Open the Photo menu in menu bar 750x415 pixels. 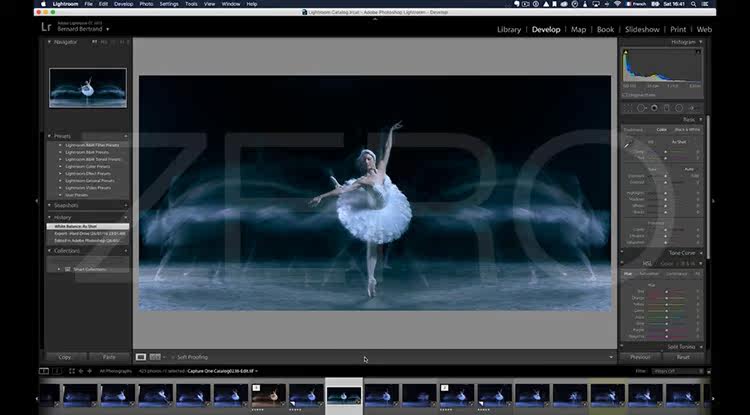tap(146, 4)
